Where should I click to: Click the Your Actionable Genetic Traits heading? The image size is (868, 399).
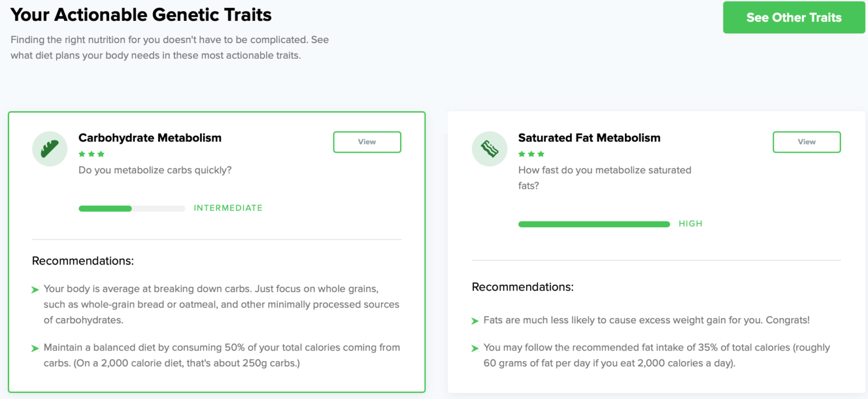pos(141,15)
